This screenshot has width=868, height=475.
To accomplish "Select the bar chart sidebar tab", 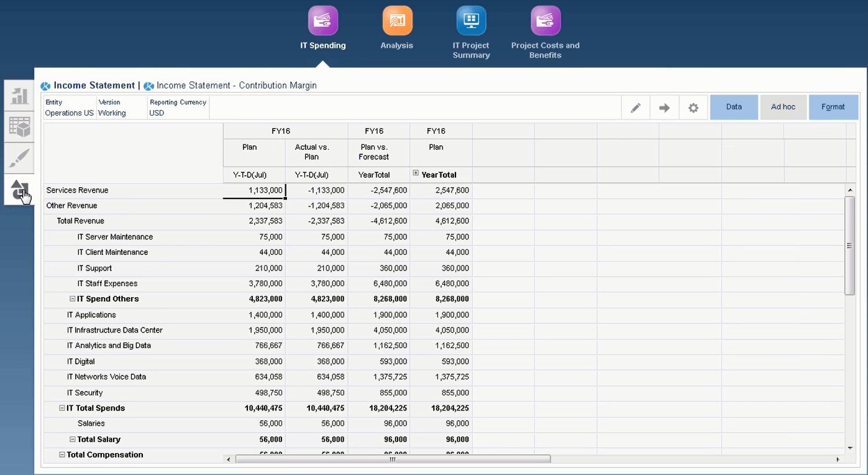I will click(x=19, y=96).
